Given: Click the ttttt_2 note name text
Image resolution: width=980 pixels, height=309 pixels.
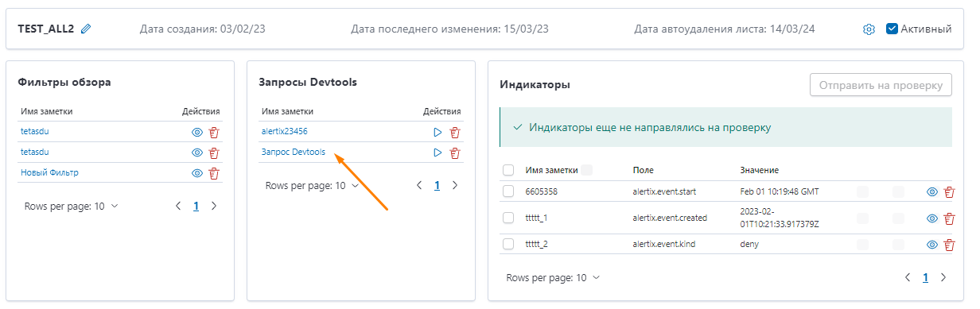Looking at the screenshot, I should point(537,244).
